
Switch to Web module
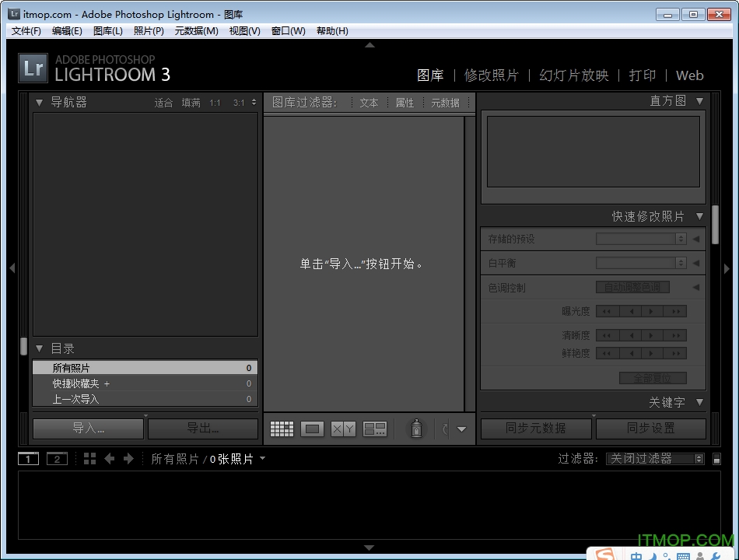tap(689, 75)
